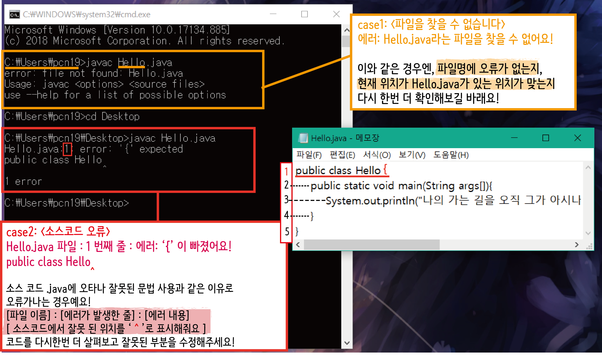The height and width of the screenshot is (364, 602).
Task: Click Notepad horizontal scrollbar right arrow
Action: click(577, 245)
